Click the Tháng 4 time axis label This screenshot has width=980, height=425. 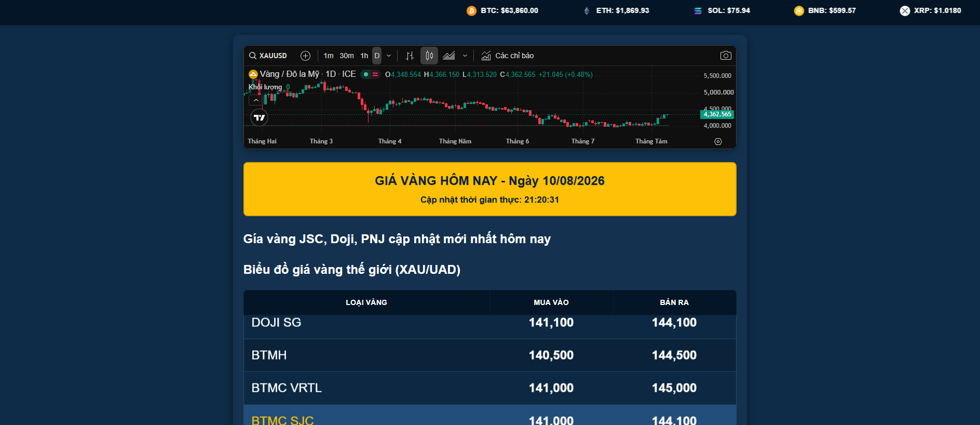pos(390,141)
